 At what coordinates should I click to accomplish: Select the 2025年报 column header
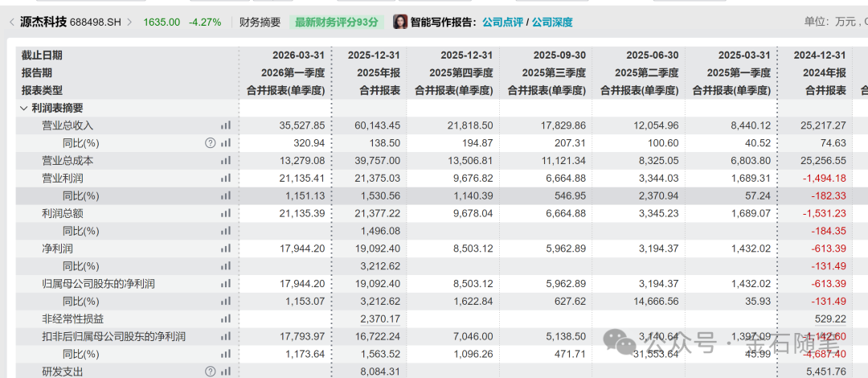tap(379, 72)
